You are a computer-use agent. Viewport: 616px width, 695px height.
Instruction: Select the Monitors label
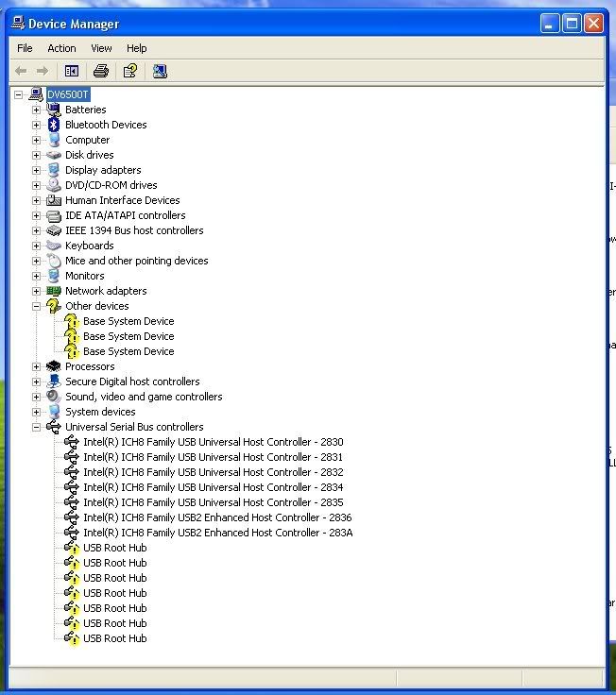85,276
